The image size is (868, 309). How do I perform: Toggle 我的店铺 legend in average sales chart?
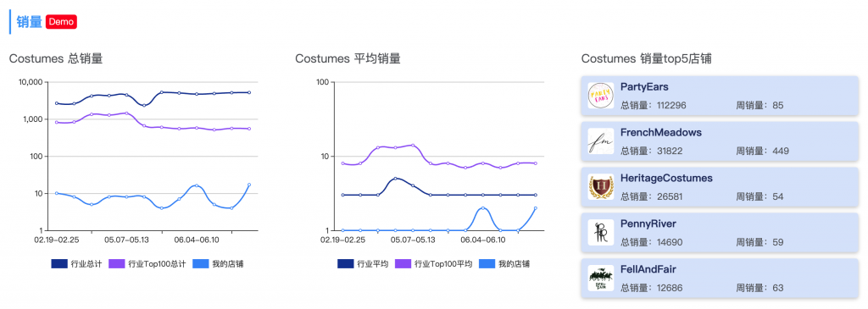pos(504,264)
